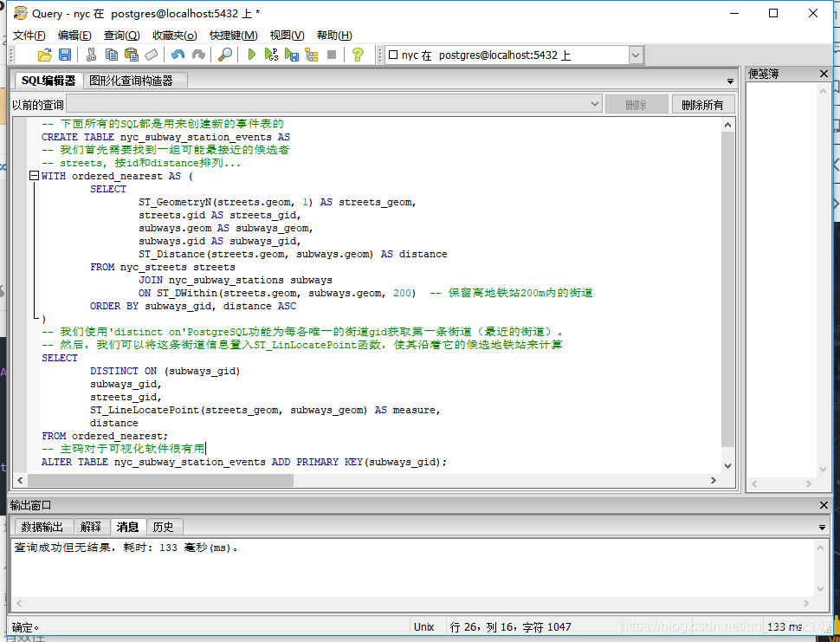This screenshot has width=840, height=642.
Task: Click the editor horizontal scrollbar left arrow
Action: coord(20,480)
